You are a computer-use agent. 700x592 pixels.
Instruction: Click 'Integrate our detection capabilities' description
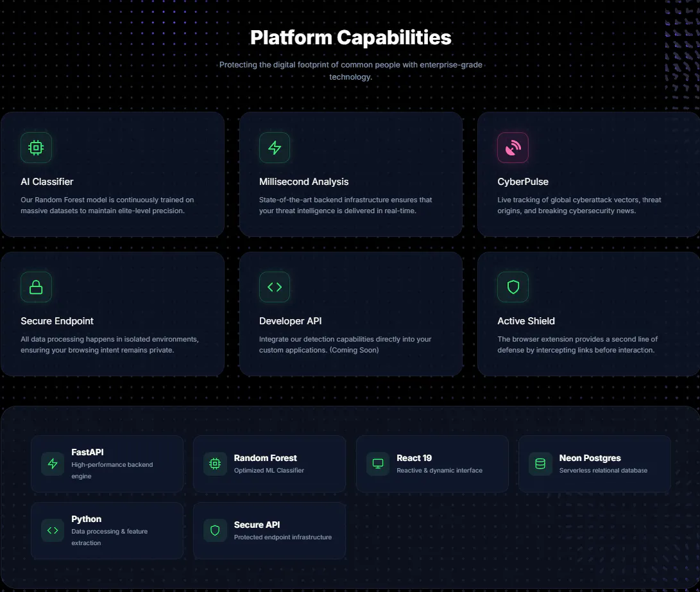345,344
